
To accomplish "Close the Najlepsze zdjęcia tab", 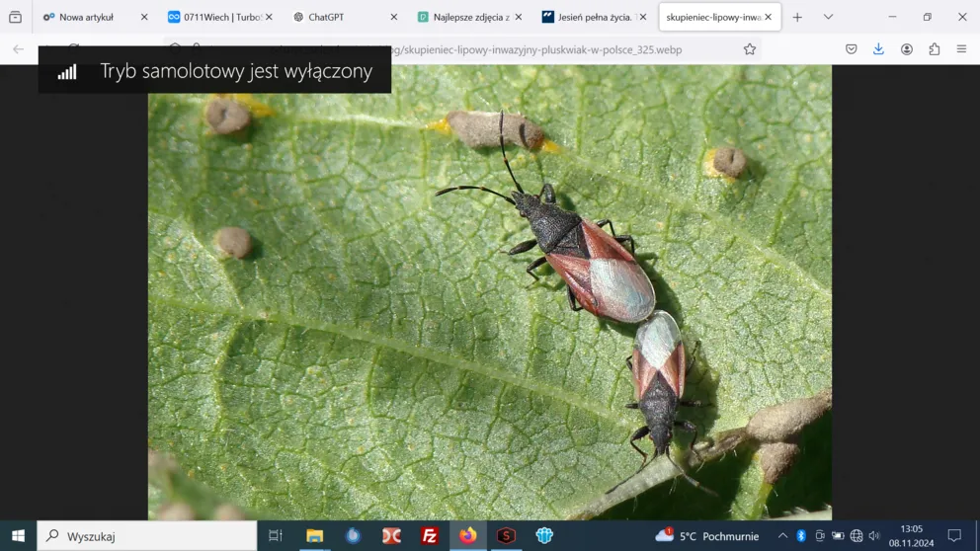I will point(518,17).
